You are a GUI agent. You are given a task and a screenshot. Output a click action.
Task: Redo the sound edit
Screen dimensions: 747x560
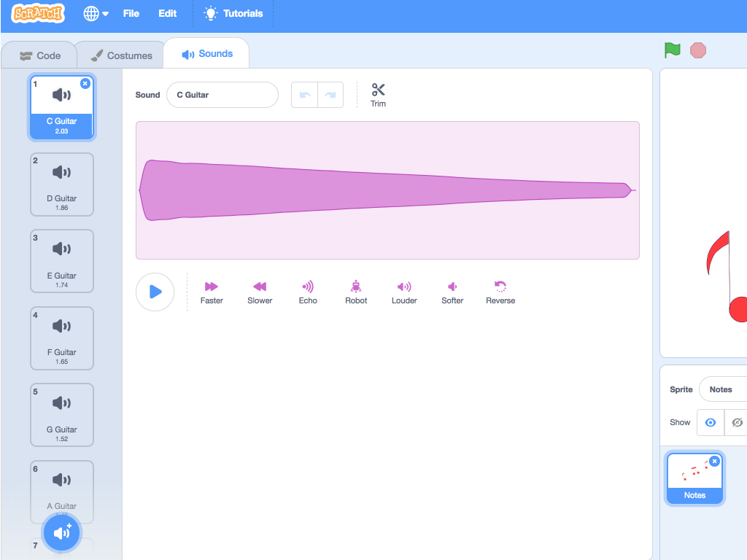330,95
